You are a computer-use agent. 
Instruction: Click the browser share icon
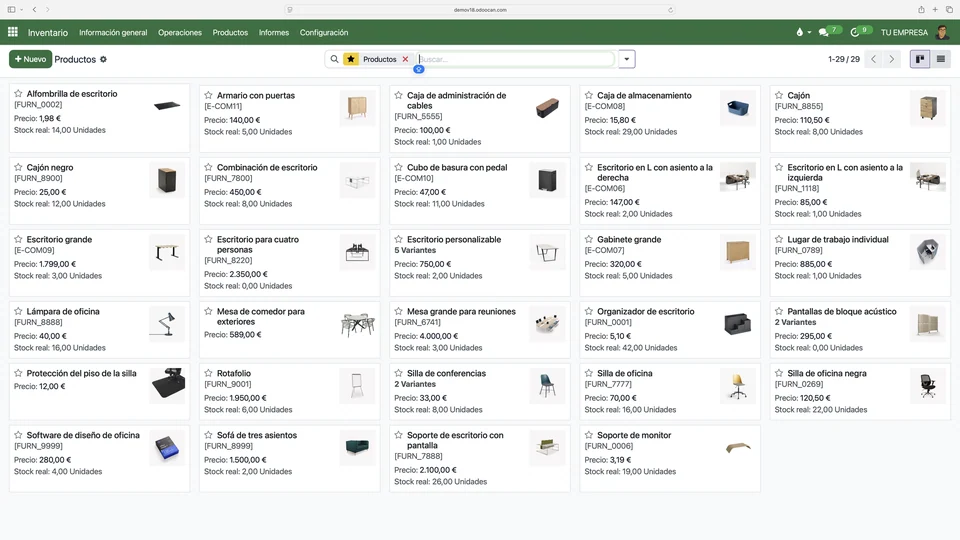point(921,9)
